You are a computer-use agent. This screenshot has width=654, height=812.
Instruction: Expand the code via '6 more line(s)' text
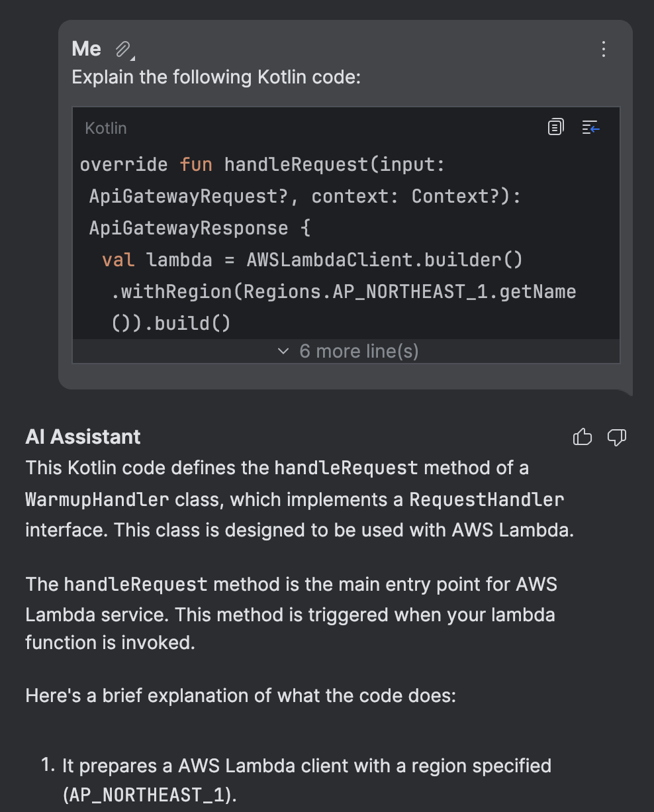coord(359,351)
